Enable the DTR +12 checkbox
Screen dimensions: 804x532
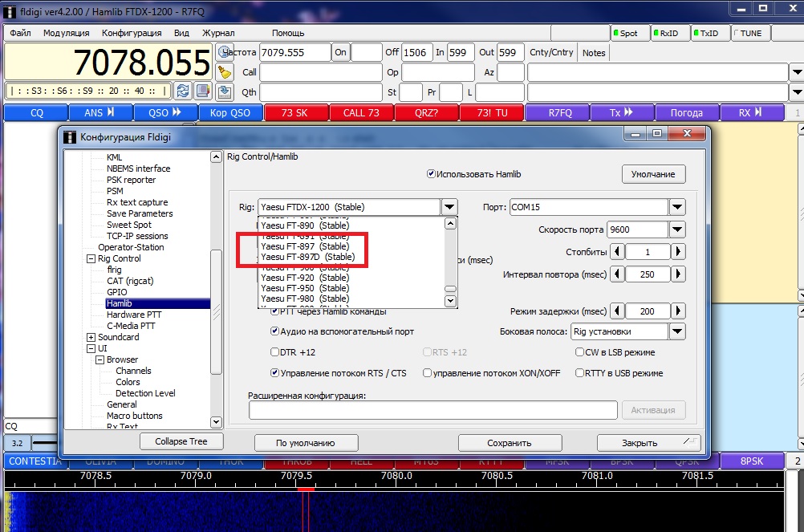275,352
